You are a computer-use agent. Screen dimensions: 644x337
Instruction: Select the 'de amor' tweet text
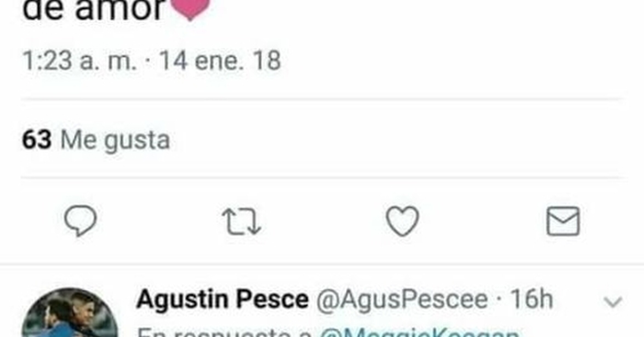[x=93, y=10]
